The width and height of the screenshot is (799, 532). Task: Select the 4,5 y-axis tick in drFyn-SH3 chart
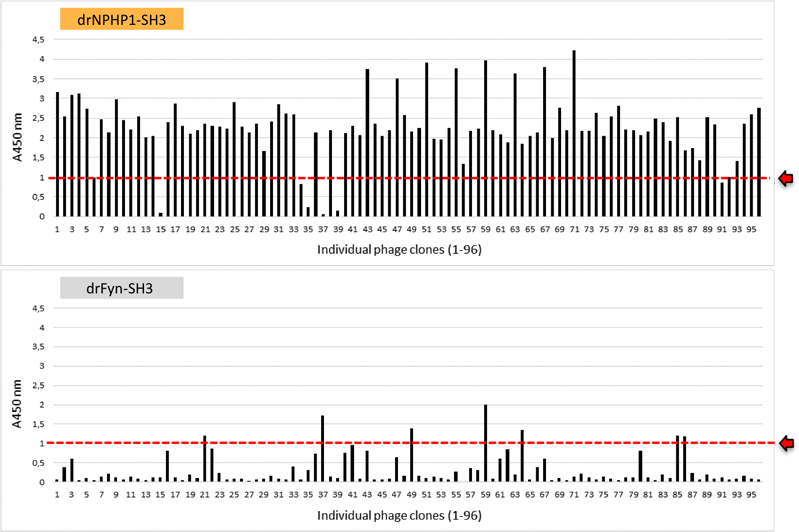coord(39,308)
